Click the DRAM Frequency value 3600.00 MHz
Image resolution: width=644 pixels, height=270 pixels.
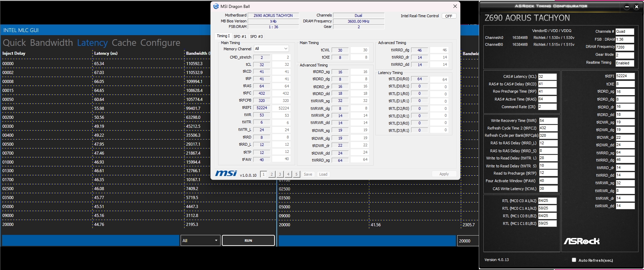tap(358, 21)
